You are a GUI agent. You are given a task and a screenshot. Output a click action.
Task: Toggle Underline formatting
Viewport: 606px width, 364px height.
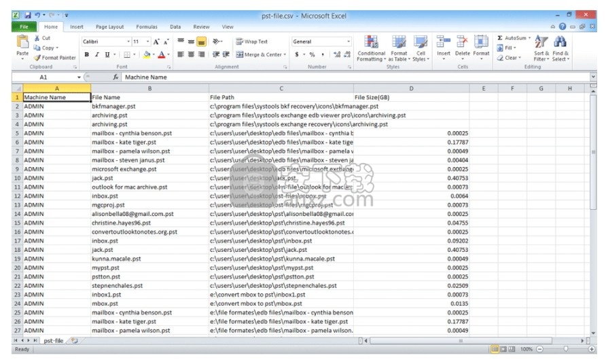click(107, 54)
